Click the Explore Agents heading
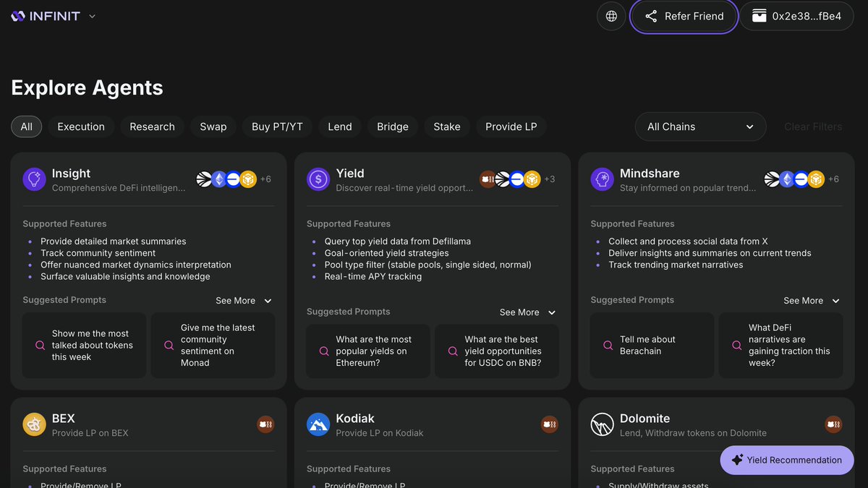The width and height of the screenshot is (868, 488). (x=87, y=87)
